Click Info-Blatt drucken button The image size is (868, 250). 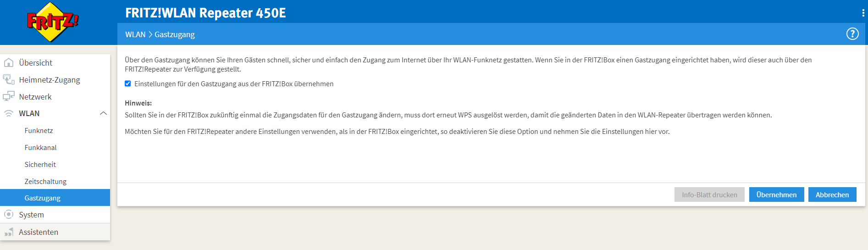pos(709,194)
